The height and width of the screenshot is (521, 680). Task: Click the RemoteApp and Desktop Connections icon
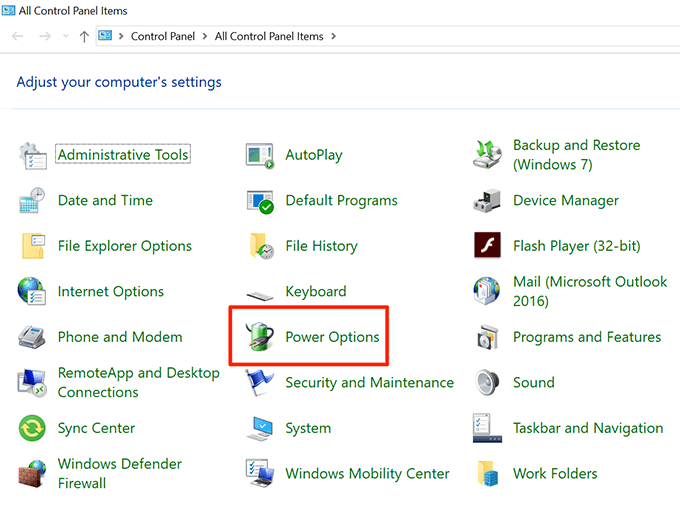32,383
